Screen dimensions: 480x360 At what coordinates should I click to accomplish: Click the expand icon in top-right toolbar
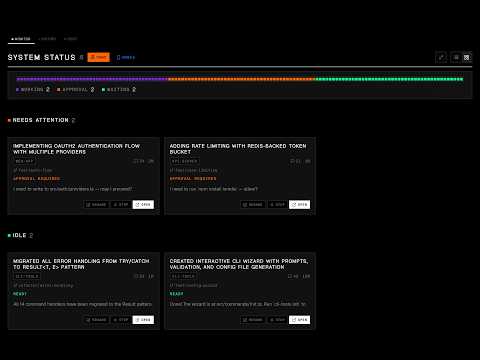click(441, 57)
